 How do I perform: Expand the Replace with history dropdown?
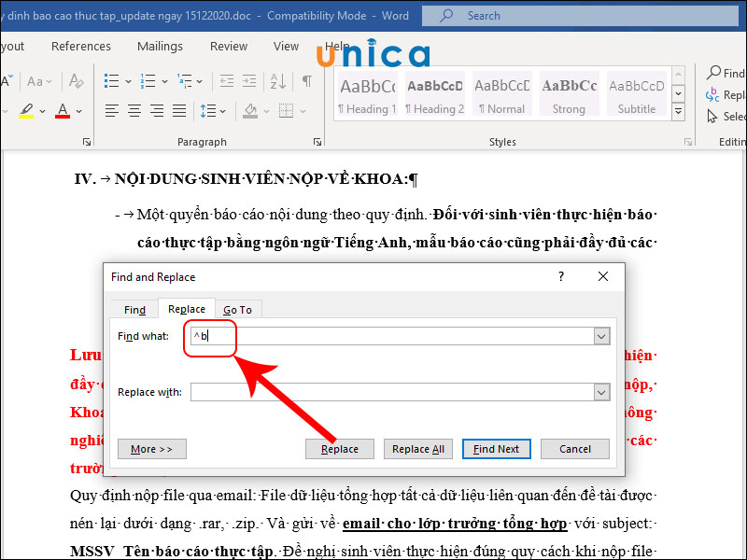pos(602,391)
